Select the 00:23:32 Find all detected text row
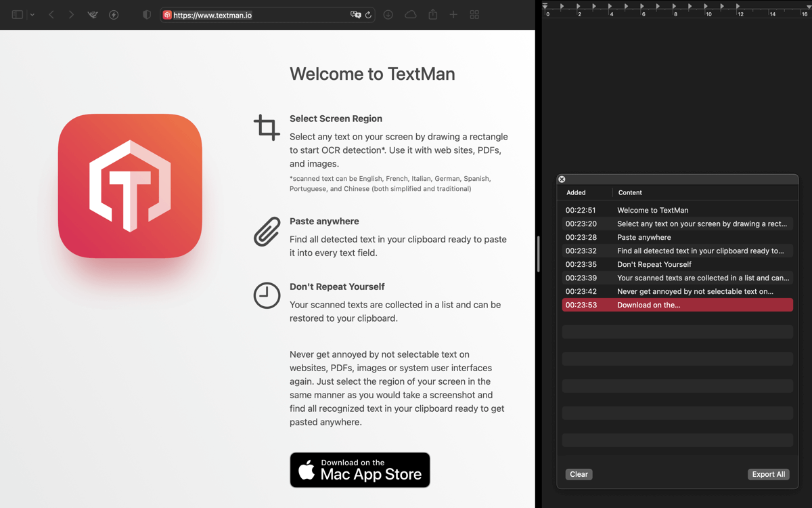Screen dimensions: 812x508 pos(677,251)
